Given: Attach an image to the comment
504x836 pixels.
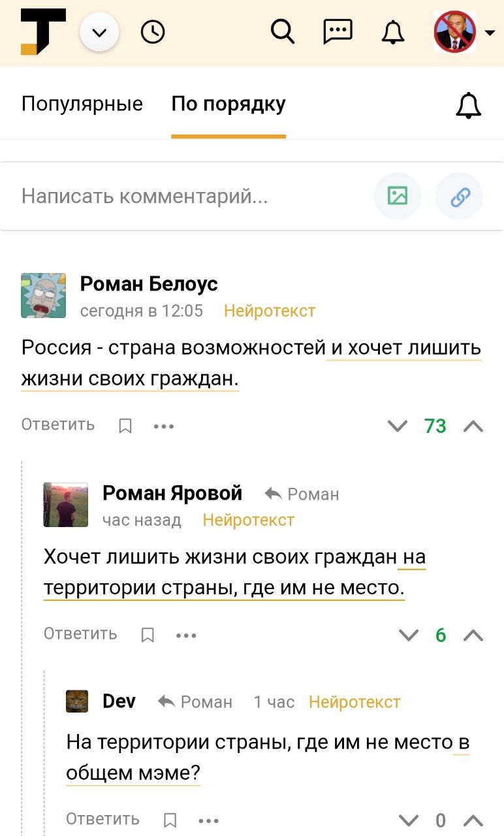Looking at the screenshot, I should click(x=397, y=196).
